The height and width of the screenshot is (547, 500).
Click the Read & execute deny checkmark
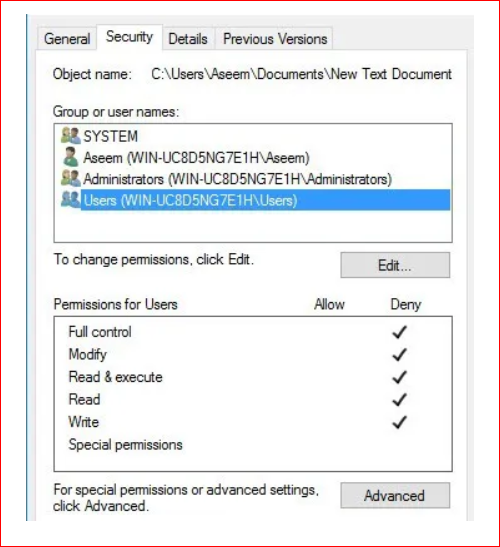[400, 377]
